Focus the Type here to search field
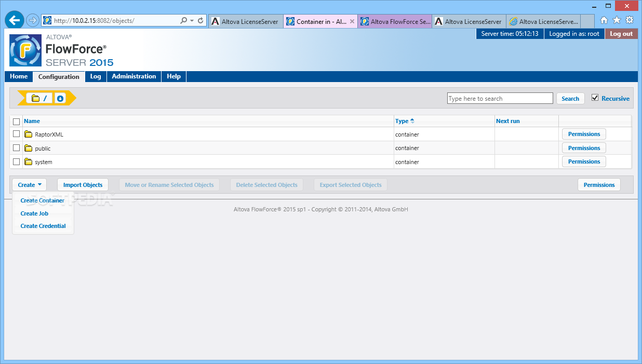 (500, 99)
